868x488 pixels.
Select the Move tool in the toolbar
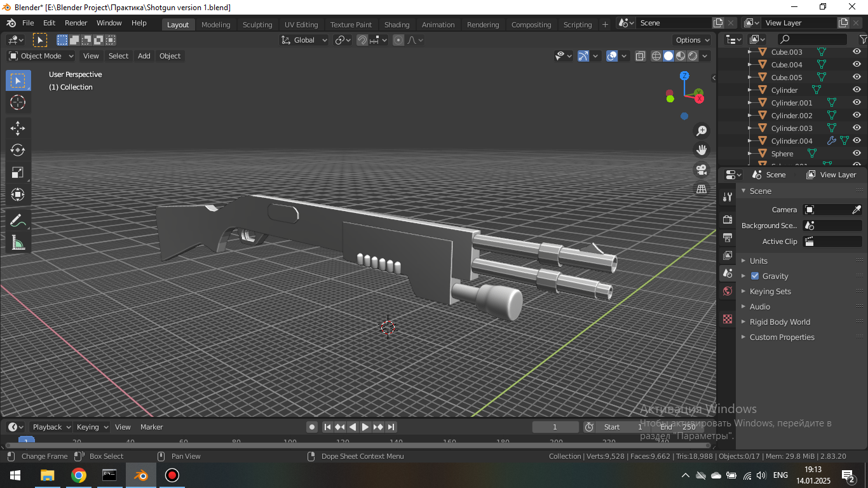pyautogui.click(x=18, y=128)
